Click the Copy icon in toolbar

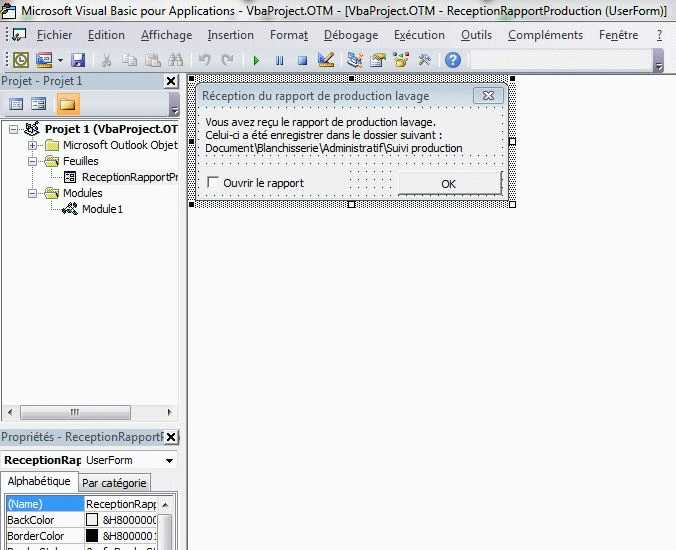point(129,60)
